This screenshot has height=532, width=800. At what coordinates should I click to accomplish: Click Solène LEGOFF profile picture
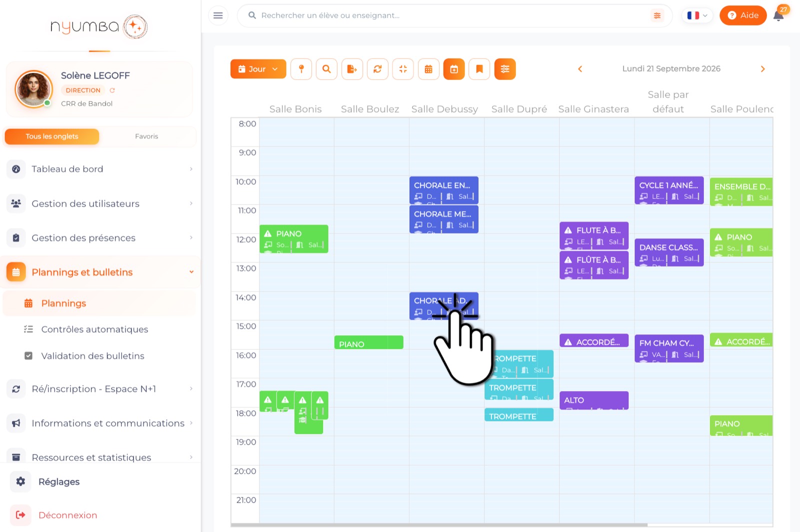[33, 89]
